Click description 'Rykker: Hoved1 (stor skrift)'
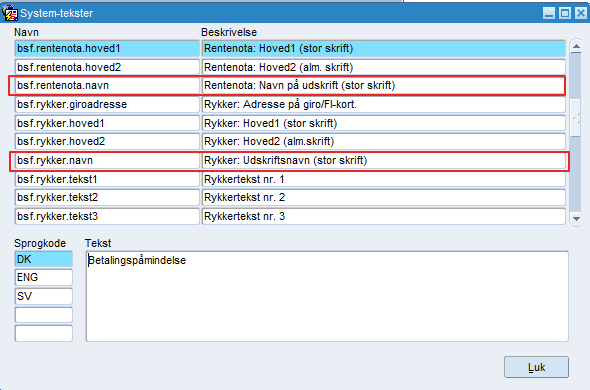The width and height of the screenshot is (590, 390). (384, 123)
